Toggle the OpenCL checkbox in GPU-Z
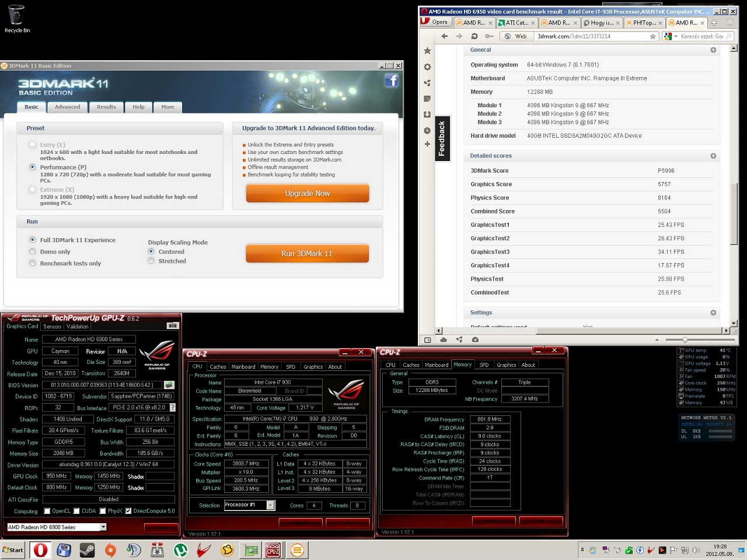 click(47, 511)
